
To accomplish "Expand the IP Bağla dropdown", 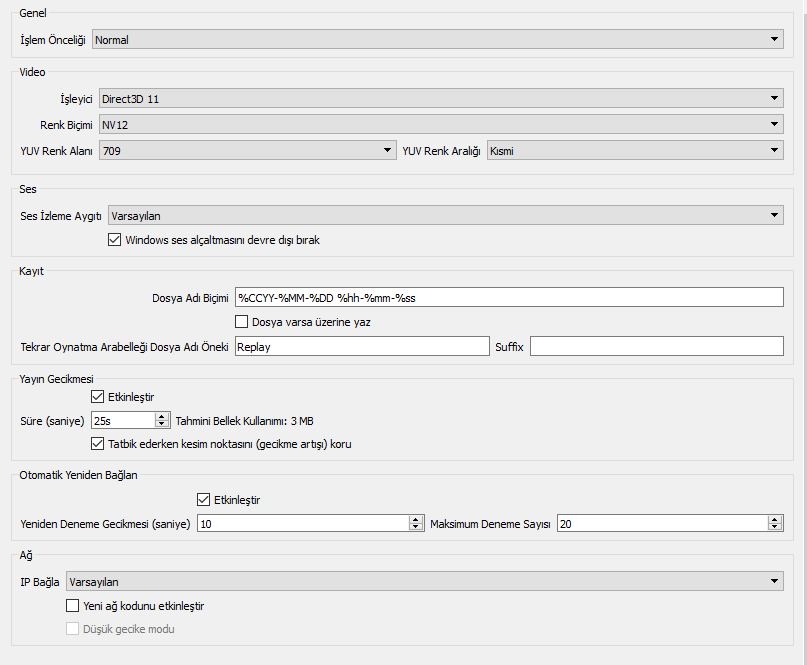I will click(x=424, y=581).
